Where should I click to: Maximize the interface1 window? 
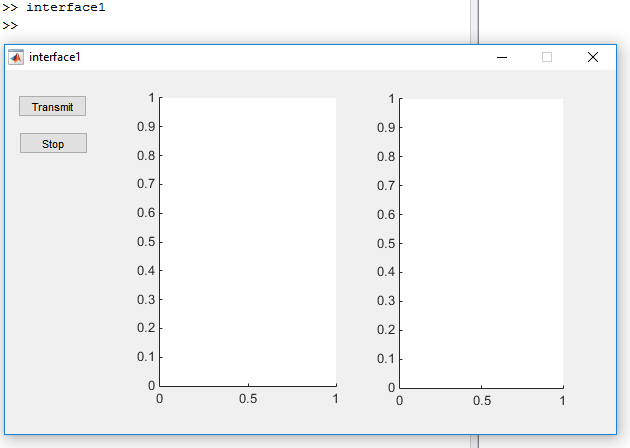[547, 57]
